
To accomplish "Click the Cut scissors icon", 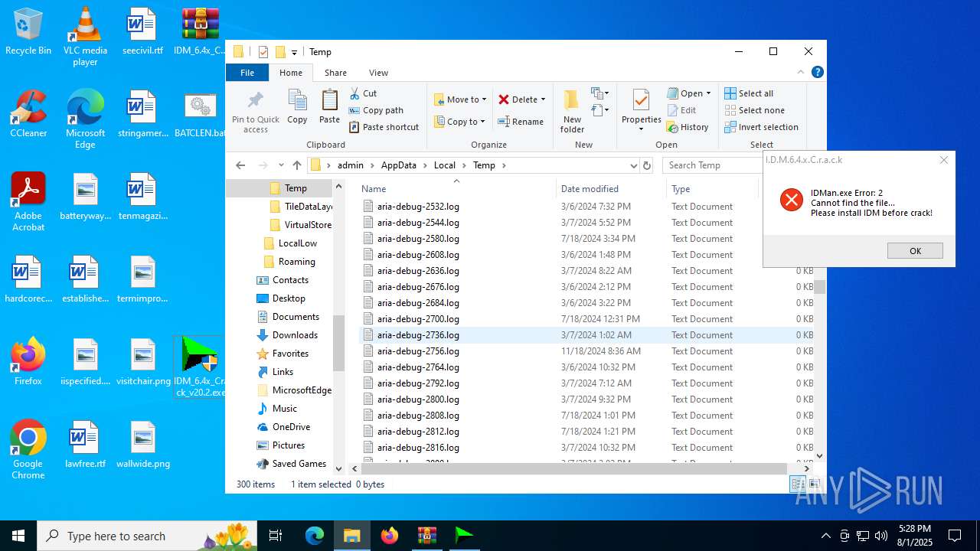I will tap(354, 93).
